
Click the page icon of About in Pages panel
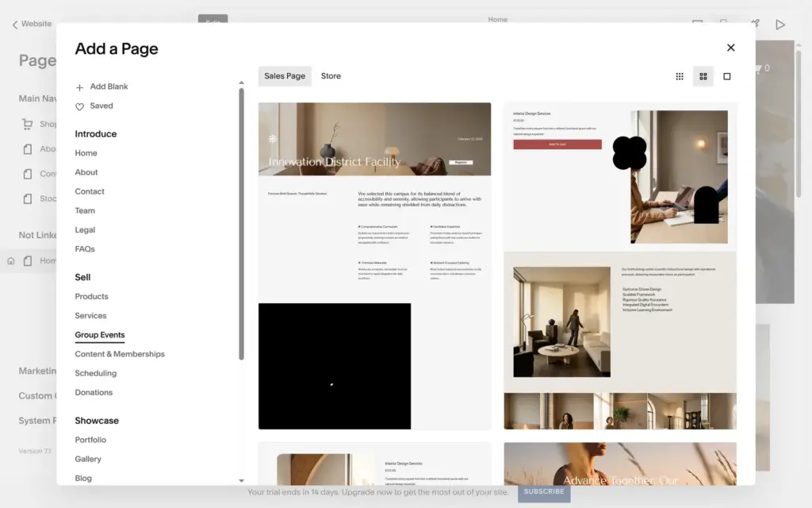[28, 149]
